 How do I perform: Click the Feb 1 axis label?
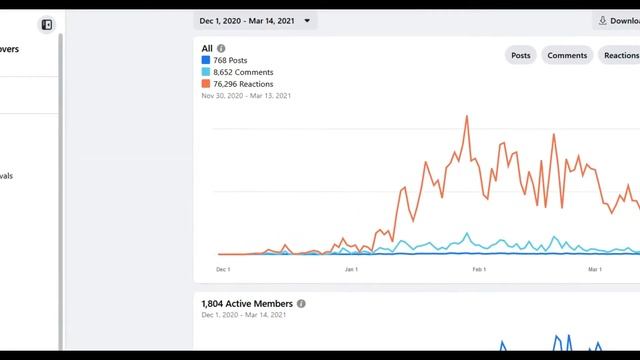(x=479, y=269)
